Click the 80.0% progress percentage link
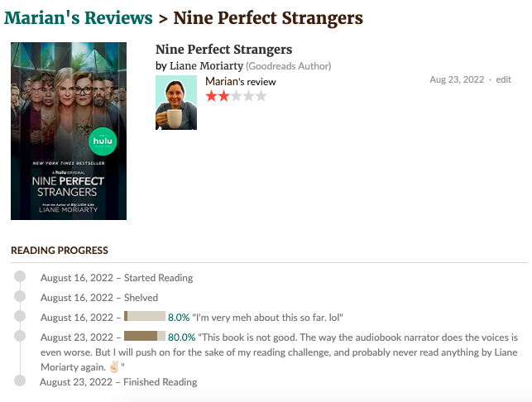 [181, 337]
